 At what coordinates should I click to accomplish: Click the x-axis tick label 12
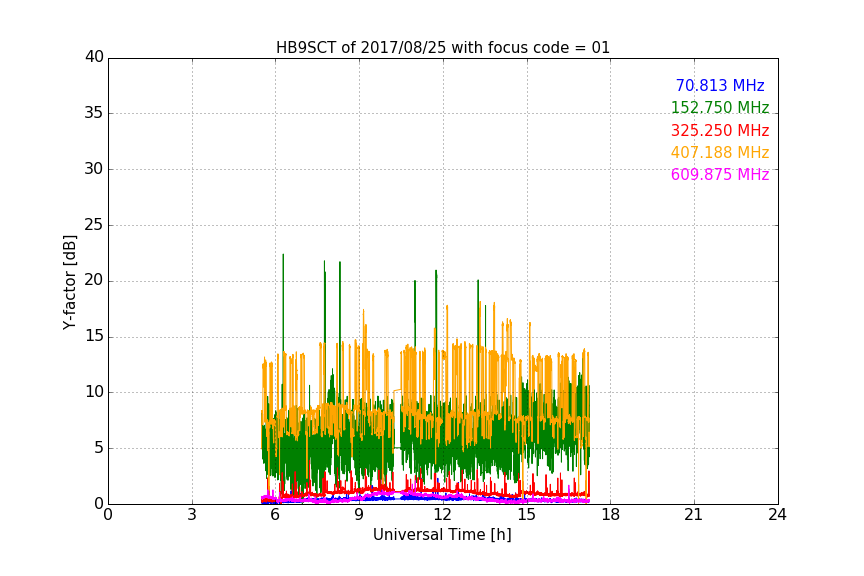442,515
